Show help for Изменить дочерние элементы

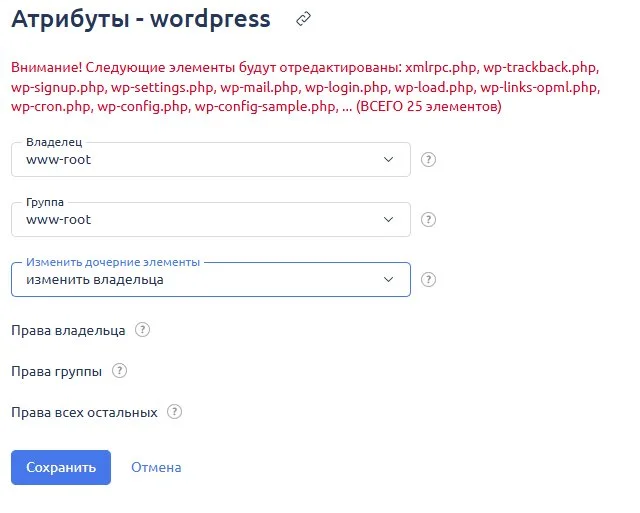428,280
